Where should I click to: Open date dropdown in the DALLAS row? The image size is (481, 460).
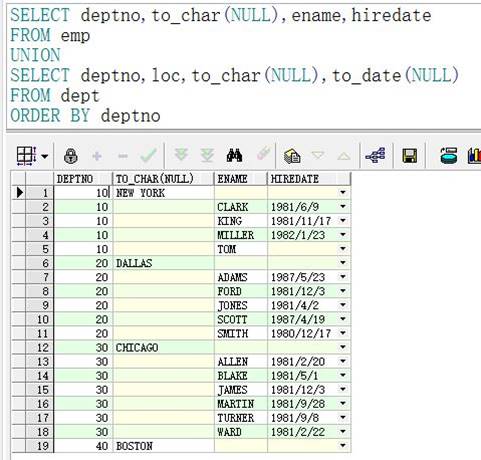pyautogui.click(x=343, y=263)
